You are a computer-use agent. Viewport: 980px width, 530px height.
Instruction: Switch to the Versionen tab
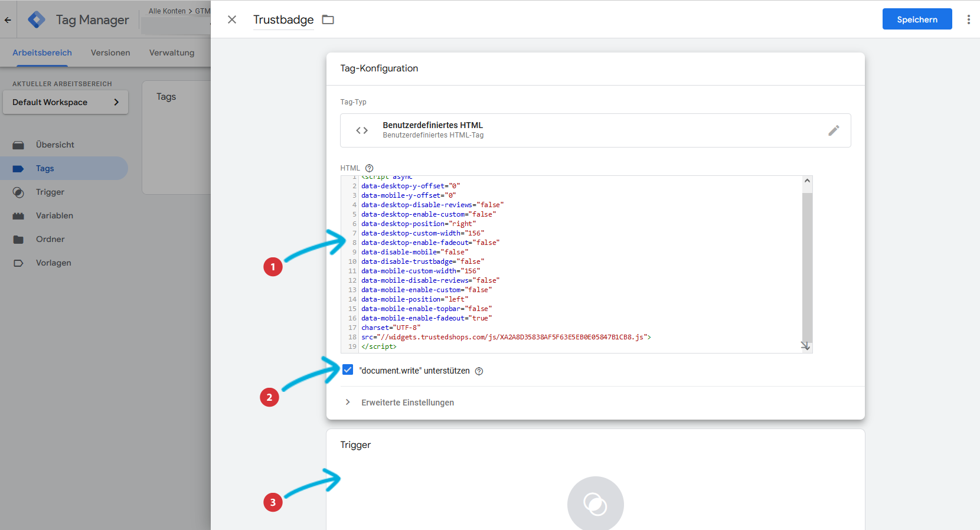[x=110, y=53]
